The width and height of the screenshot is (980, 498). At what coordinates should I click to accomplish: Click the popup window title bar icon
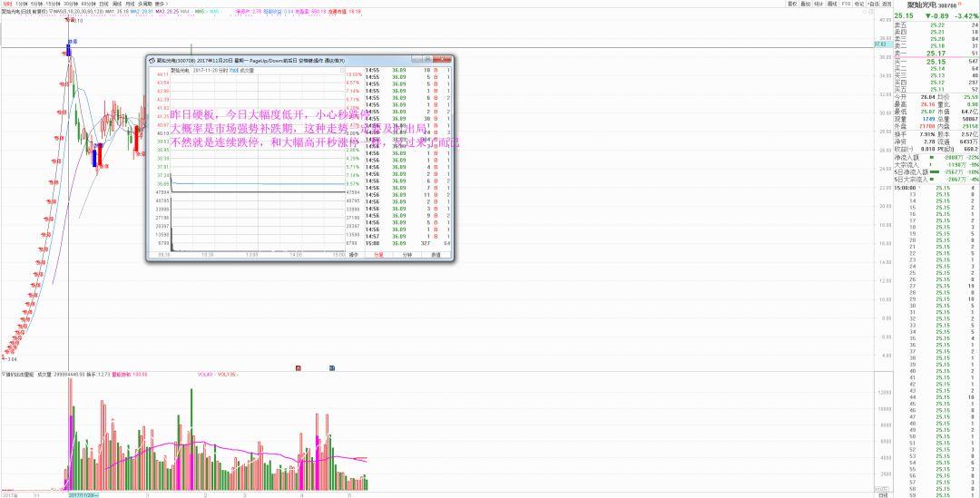152,61
